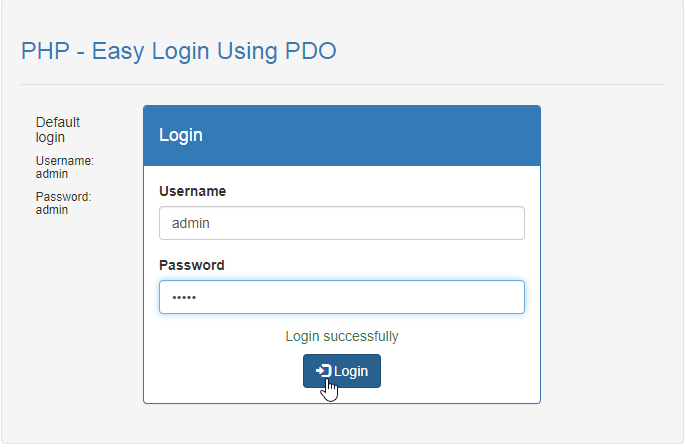Image resolution: width=685 pixels, height=447 pixels.
Task: Click the masked dots in Password field
Action: coord(184,298)
